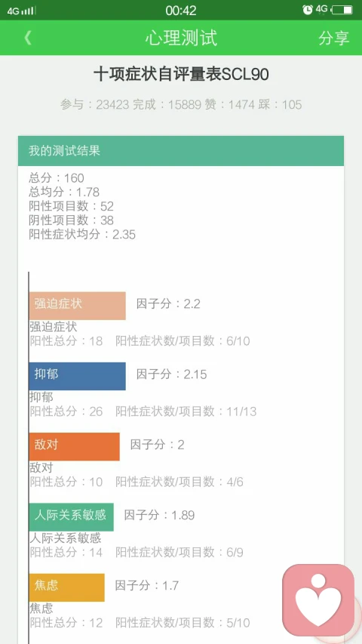
Task: Tap the 心理测试 page title
Action: pyautogui.click(x=181, y=38)
